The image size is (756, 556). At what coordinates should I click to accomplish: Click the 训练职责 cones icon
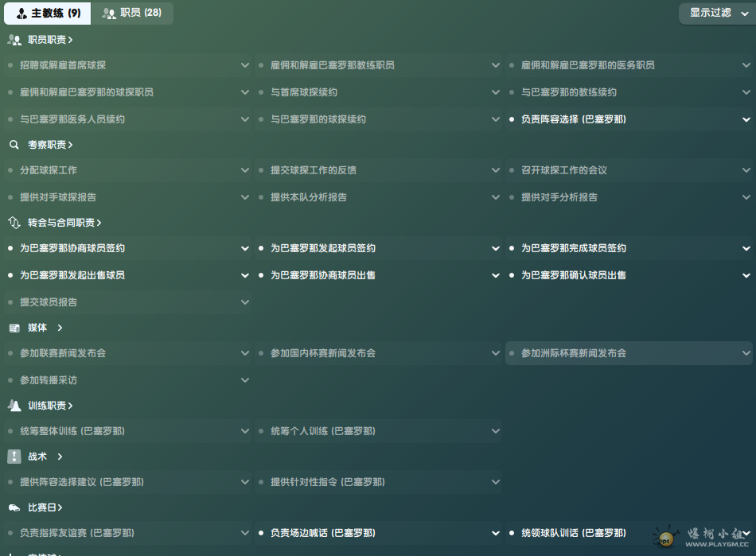(14, 406)
